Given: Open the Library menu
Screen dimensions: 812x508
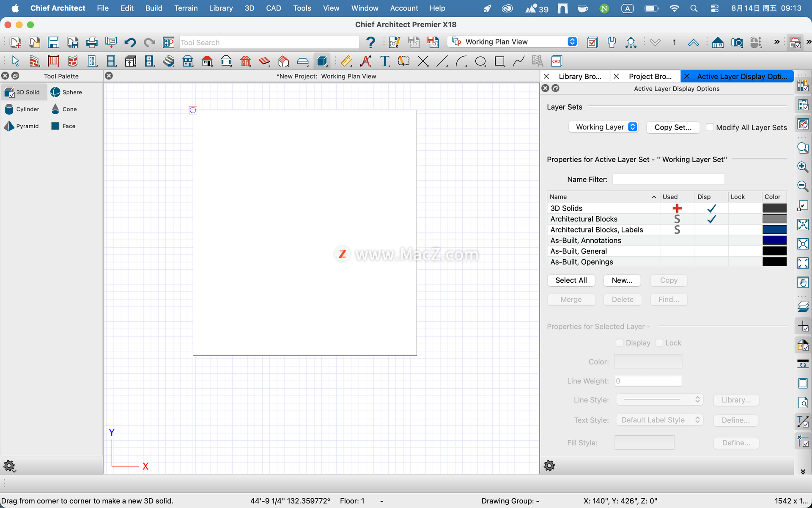Looking at the screenshot, I should point(221,8).
